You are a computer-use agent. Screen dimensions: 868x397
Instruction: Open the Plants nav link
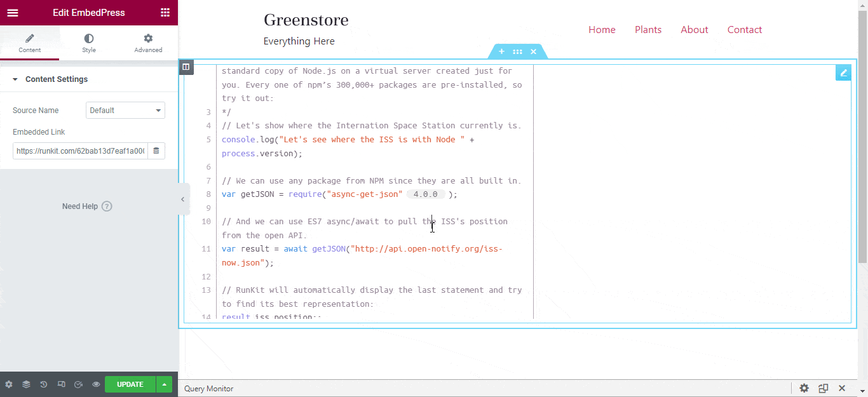tap(648, 30)
